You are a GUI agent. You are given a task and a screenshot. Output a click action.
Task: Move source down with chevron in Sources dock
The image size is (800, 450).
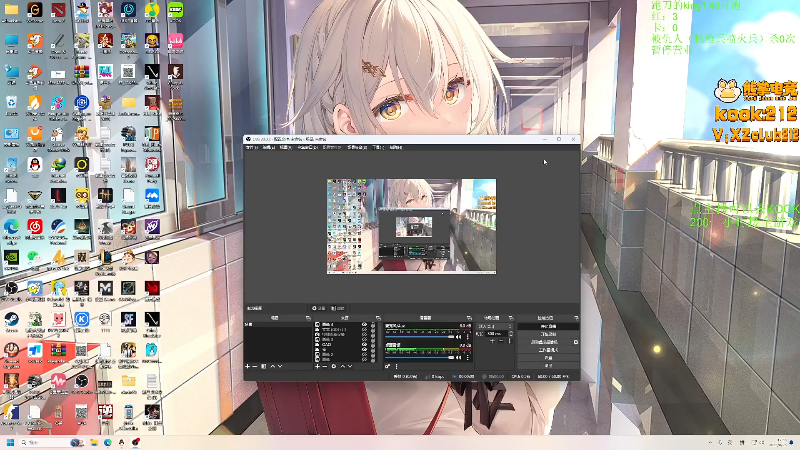350,366
